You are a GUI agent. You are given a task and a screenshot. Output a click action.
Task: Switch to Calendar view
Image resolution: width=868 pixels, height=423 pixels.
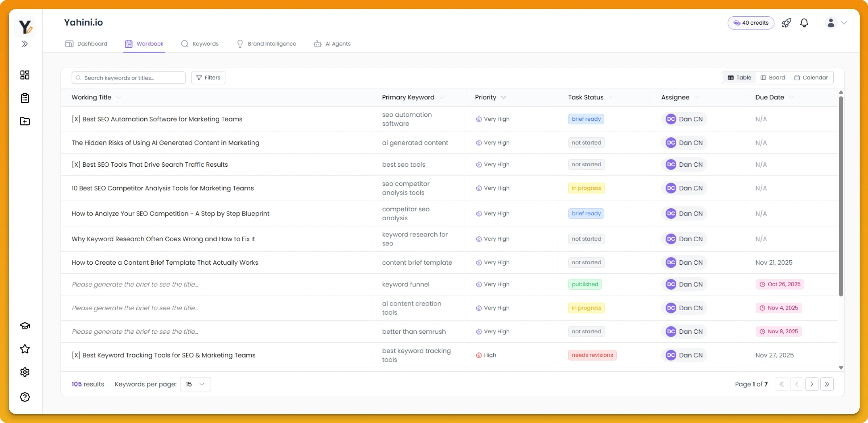coord(811,77)
